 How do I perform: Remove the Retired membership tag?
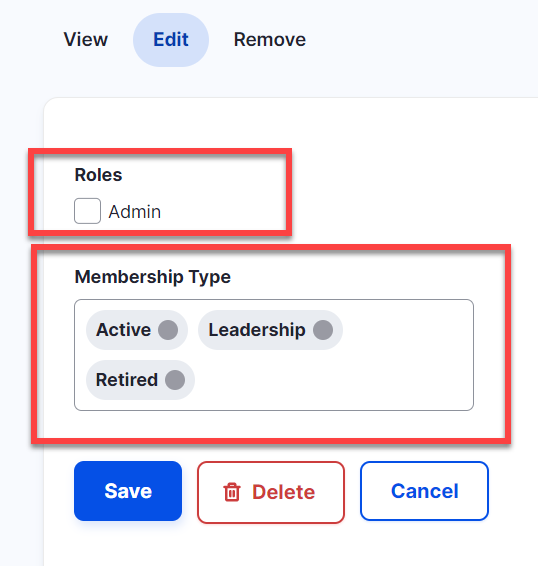point(175,380)
